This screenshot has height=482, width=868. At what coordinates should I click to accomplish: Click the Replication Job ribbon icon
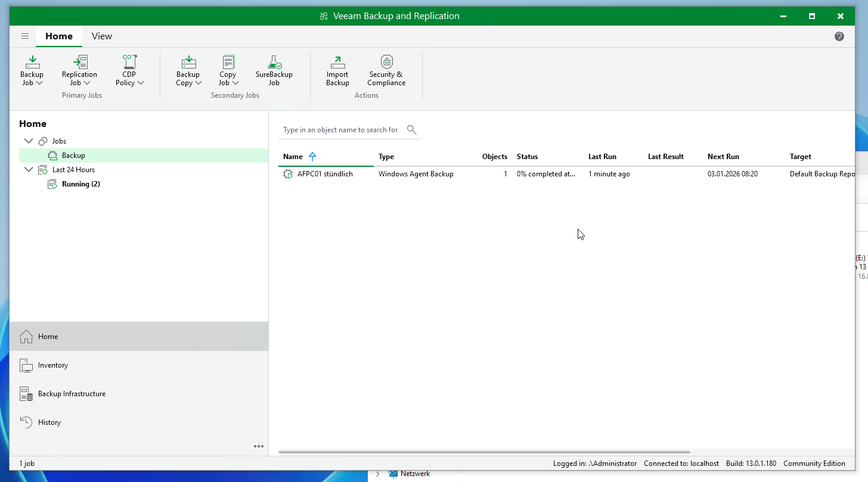point(79,63)
